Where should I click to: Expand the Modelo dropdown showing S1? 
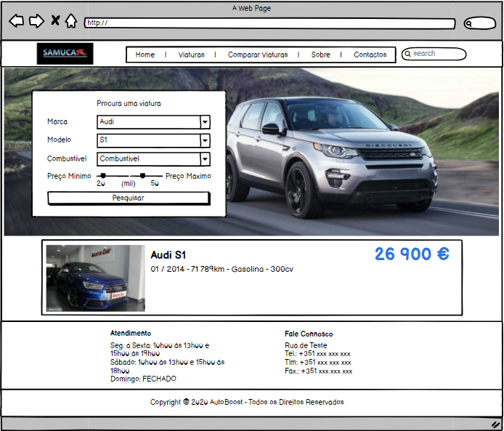153,140
